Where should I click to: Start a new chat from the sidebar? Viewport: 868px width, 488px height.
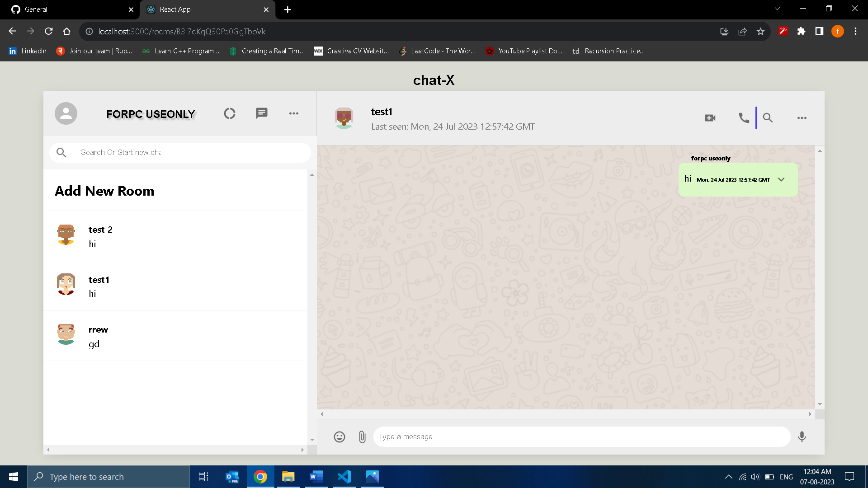click(x=261, y=113)
